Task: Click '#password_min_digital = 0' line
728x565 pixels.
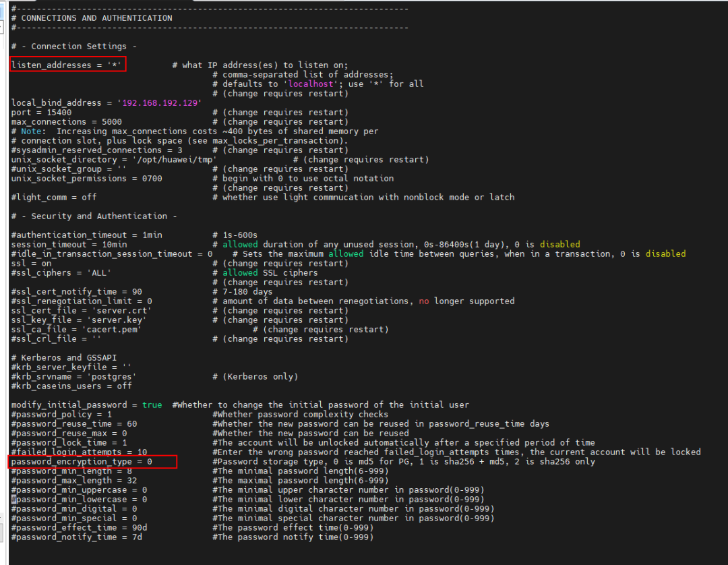Action: tap(74, 509)
